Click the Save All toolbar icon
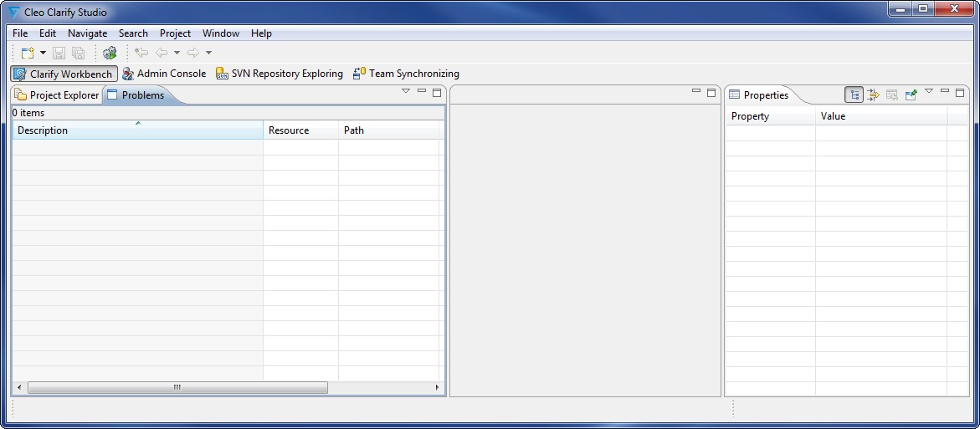980x429 pixels. pyautogui.click(x=78, y=53)
